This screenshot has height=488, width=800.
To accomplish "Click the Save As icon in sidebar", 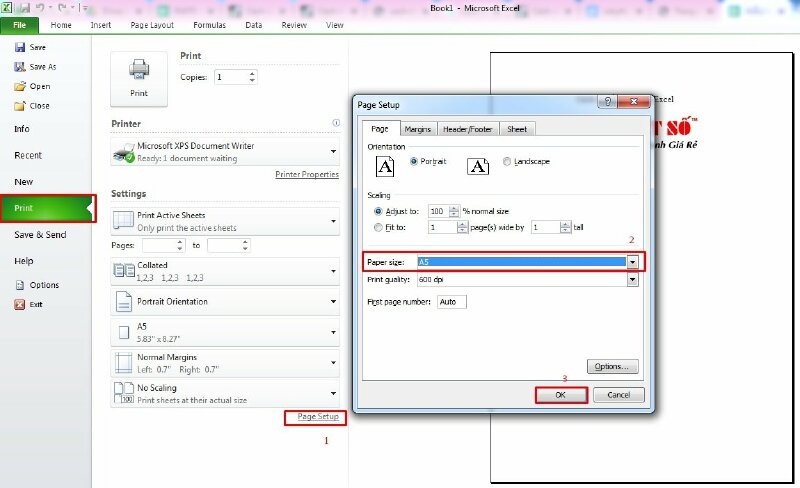I will pos(19,67).
